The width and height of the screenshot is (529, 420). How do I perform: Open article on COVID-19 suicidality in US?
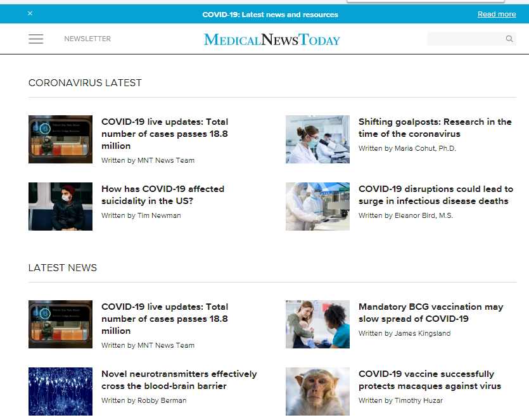(x=163, y=194)
